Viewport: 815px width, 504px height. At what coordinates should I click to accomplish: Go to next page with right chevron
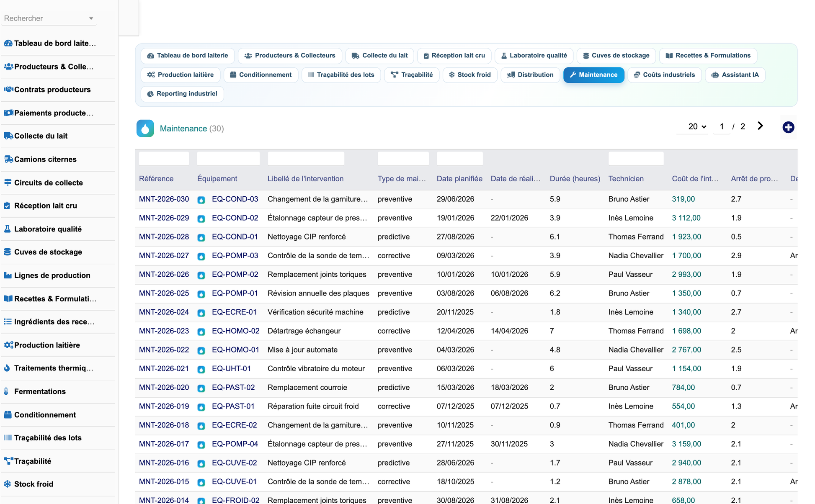(x=760, y=126)
